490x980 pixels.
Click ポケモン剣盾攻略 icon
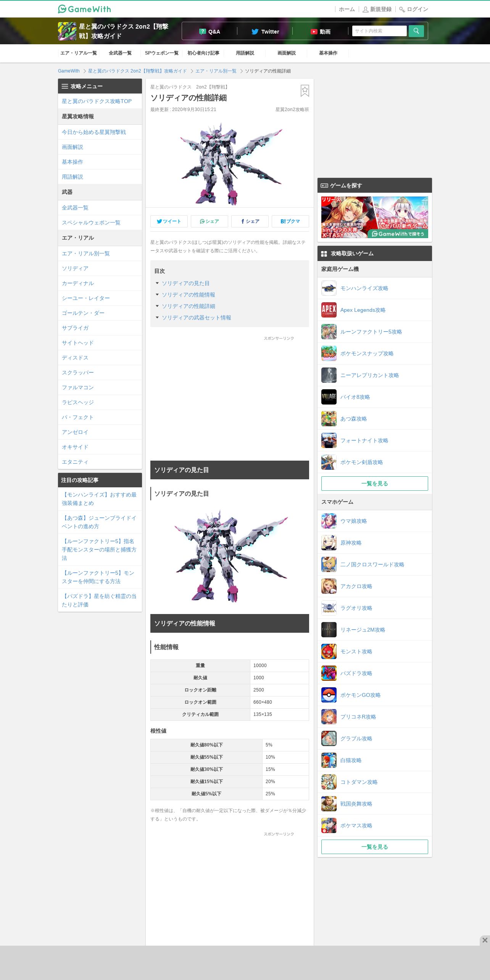coord(329,462)
